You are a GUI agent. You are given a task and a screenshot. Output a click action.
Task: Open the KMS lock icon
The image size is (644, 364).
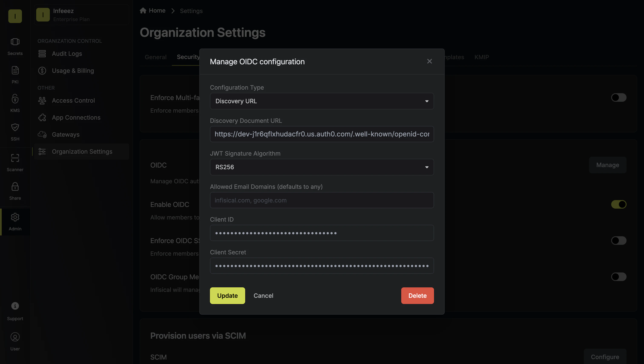tap(15, 99)
